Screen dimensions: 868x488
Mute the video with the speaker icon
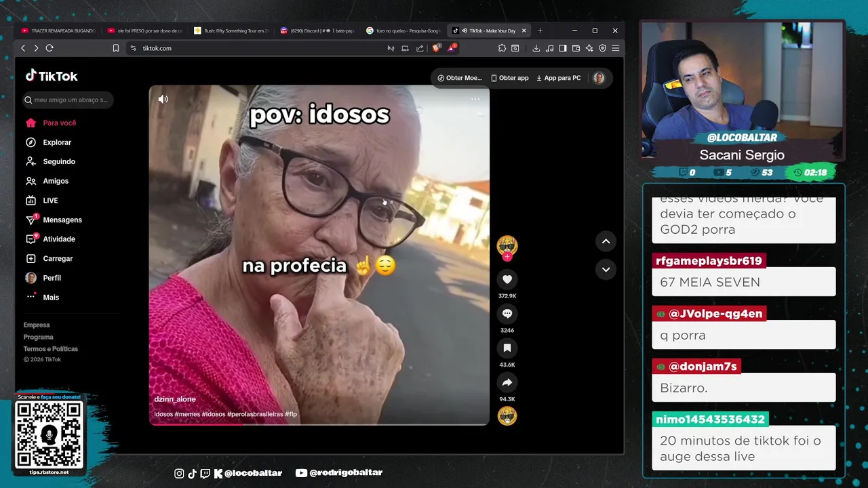pos(163,99)
